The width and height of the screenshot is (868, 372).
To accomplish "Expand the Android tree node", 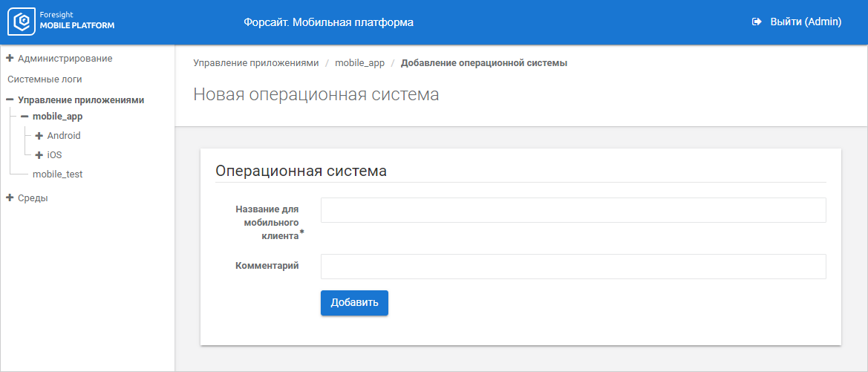I will tap(39, 136).
